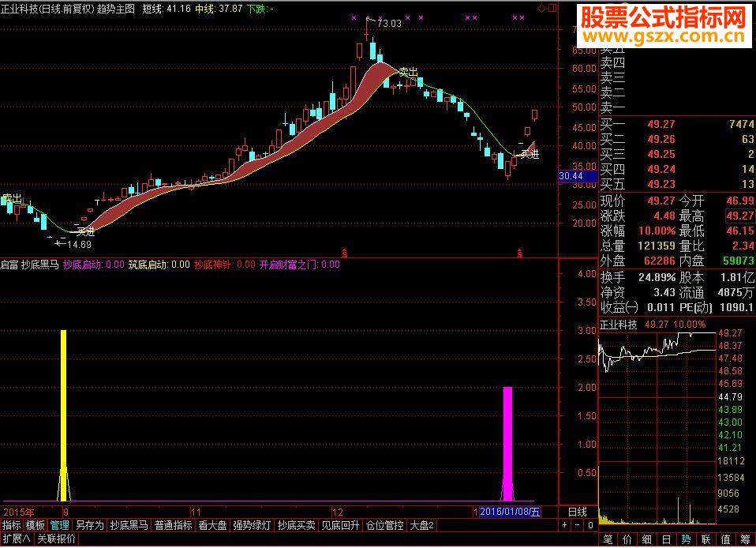Image resolution: width=756 pixels, height=548 pixels.
Task: Select the 细 tab in quote panel
Action: click(647, 539)
